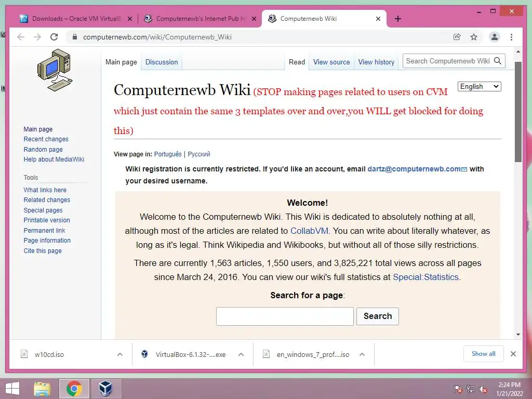The height and width of the screenshot is (399, 532).
Task: Click the page vertical scrollbar thumb
Action: click(518, 112)
